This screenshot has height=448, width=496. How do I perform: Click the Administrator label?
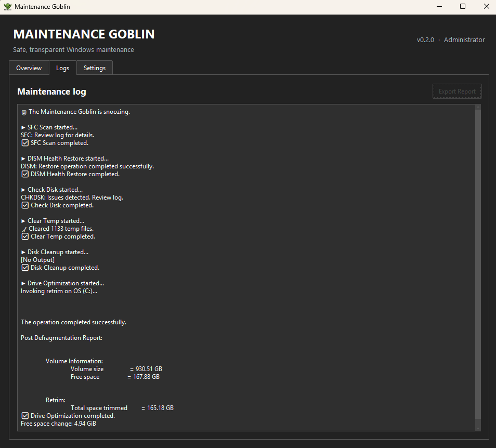[x=464, y=40]
